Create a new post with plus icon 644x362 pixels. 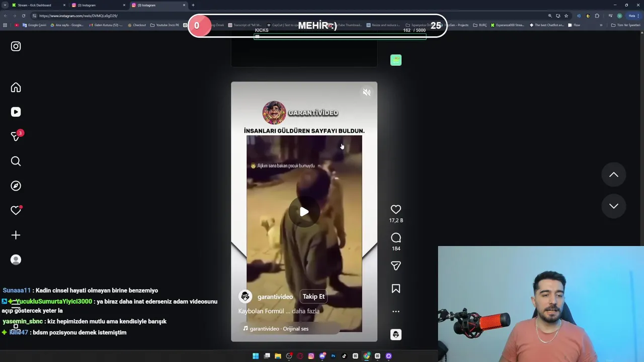16,235
